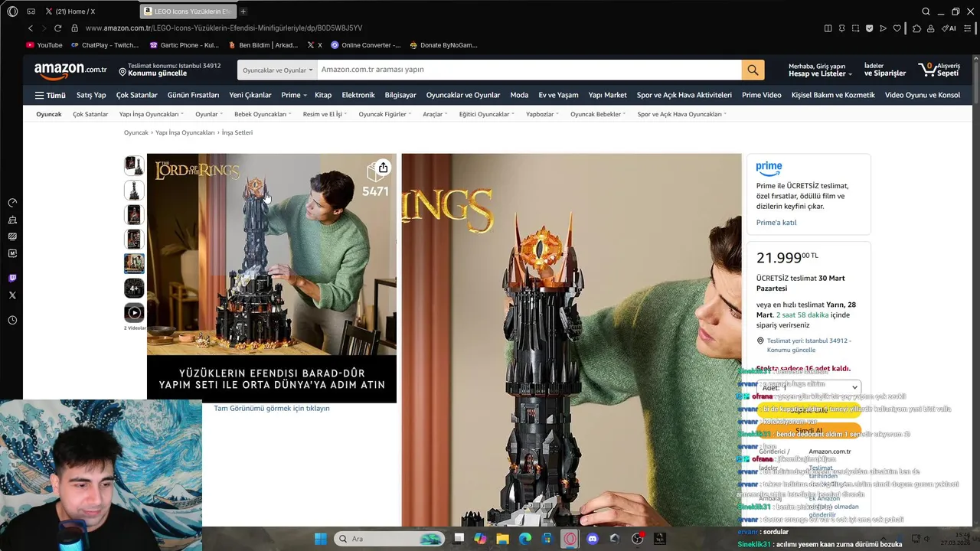Open Discord from the taskbar
The width and height of the screenshot is (980, 551).
click(x=592, y=539)
